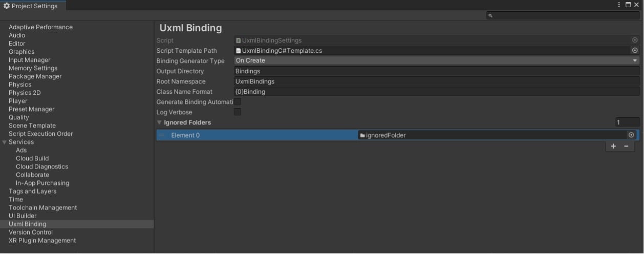Select Quality settings
Screen dimensions: 644x254
pyautogui.click(x=19, y=117)
